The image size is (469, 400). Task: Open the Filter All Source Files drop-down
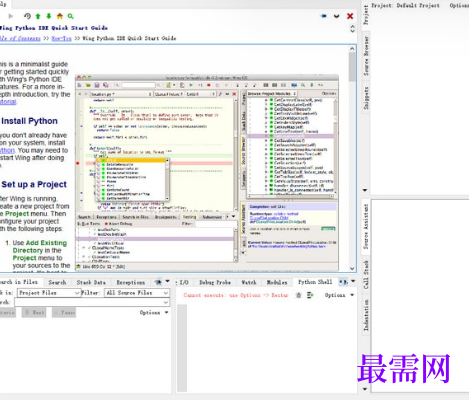pos(137,293)
